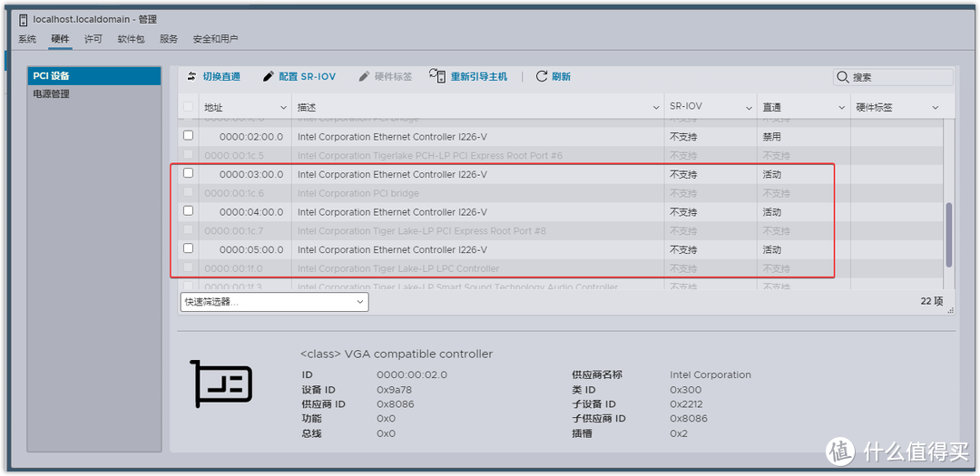Image resolution: width=980 pixels, height=476 pixels.
Task: Click 活动 status in the 0000:04:00.0 row
Action: point(772,212)
